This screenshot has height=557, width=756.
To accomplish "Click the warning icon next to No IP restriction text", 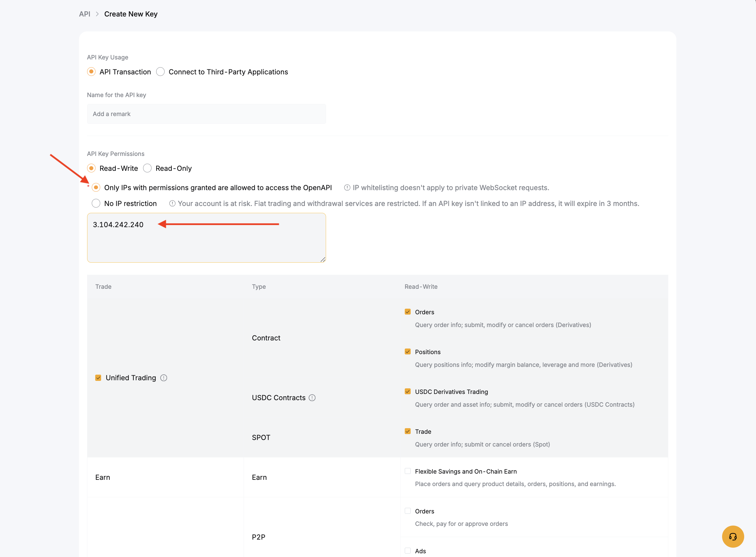I will click(172, 203).
